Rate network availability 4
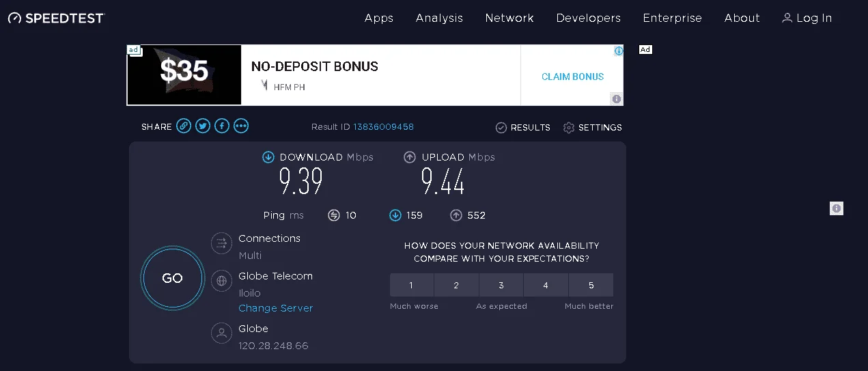Image resolution: width=868 pixels, height=371 pixels. coord(546,285)
